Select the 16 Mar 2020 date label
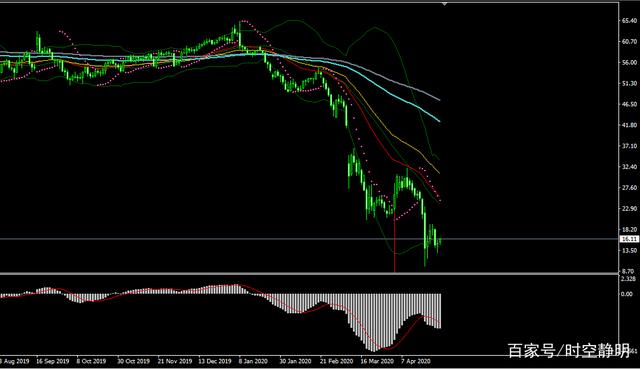Image resolution: width=640 pixels, height=369 pixels. (377, 361)
